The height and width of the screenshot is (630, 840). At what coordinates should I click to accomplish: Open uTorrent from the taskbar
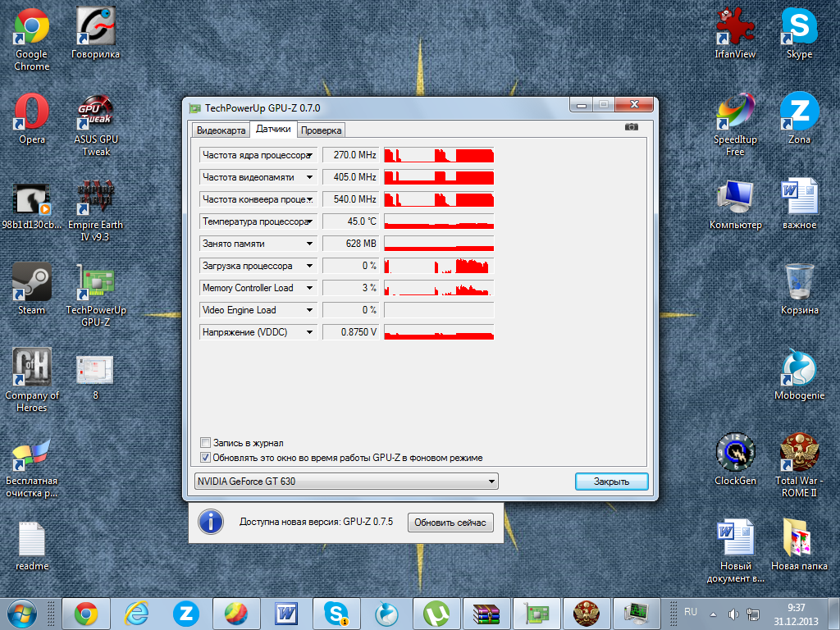pos(436,614)
